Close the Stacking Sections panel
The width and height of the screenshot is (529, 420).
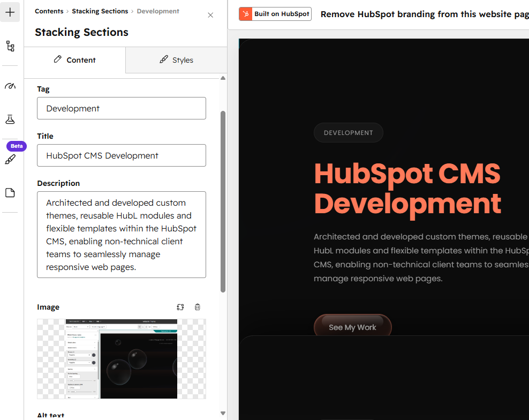pyautogui.click(x=210, y=15)
